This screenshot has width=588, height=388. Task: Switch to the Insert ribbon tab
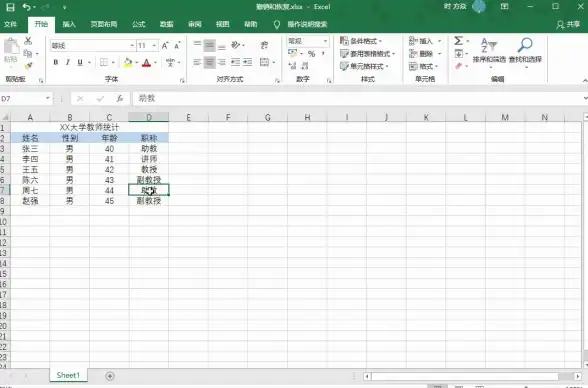pos(69,24)
